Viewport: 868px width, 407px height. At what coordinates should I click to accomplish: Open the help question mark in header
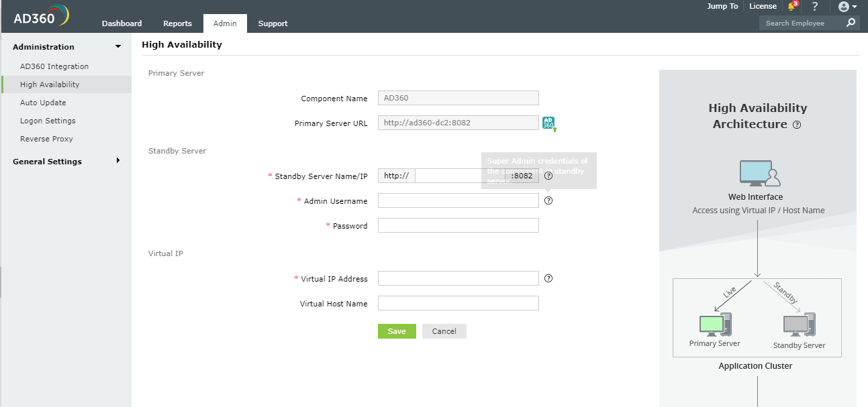815,7
